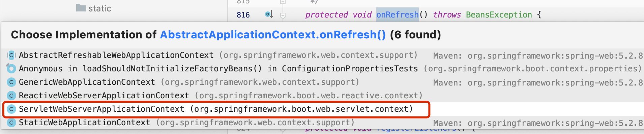
Task: Click the BeansException type in code
Action: click(x=499, y=15)
